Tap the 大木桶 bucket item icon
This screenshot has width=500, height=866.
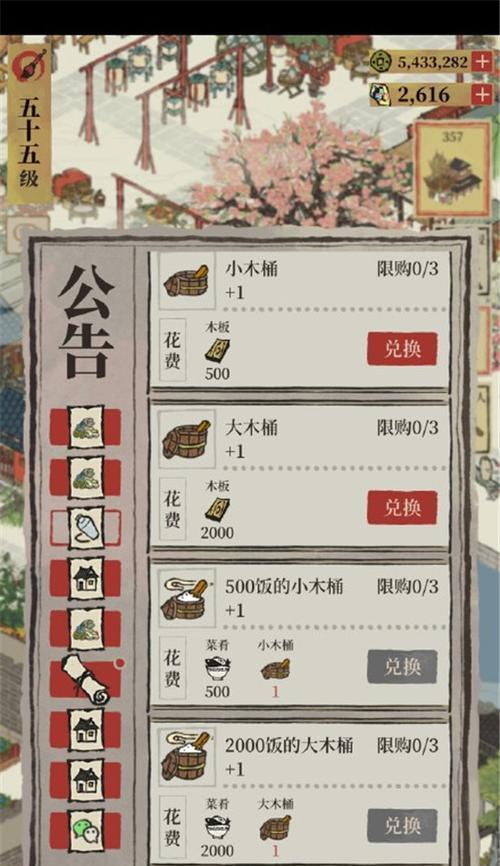click(x=187, y=440)
